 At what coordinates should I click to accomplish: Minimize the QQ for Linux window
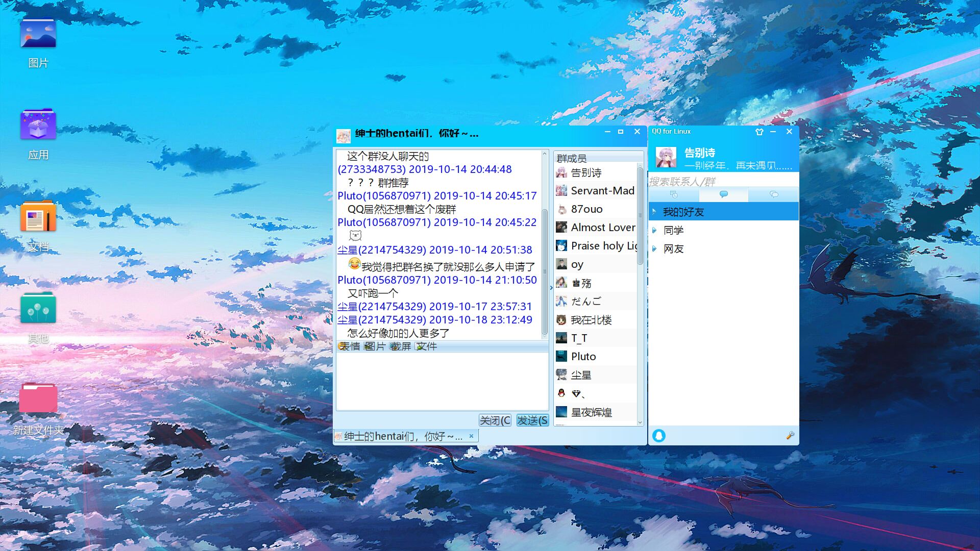coord(773,132)
